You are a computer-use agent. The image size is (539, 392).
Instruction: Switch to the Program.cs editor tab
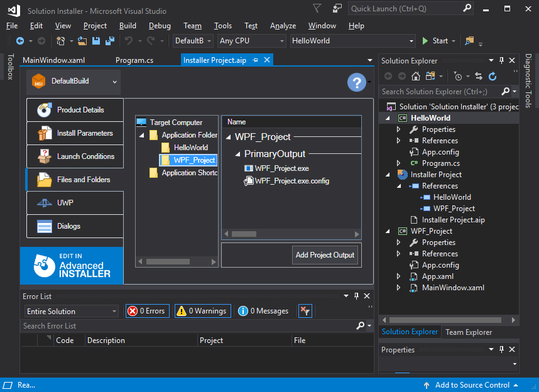(134, 60)
